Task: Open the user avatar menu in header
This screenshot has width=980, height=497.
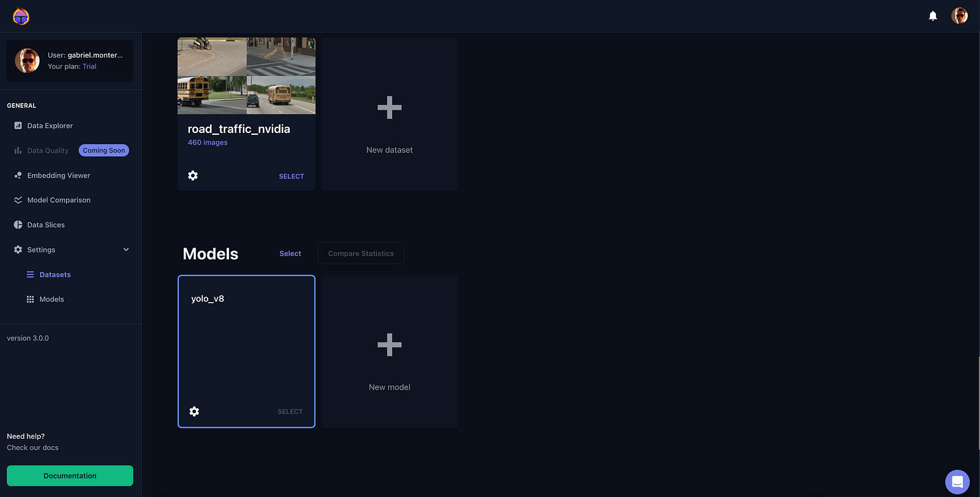Action: (x=959, y=16)
